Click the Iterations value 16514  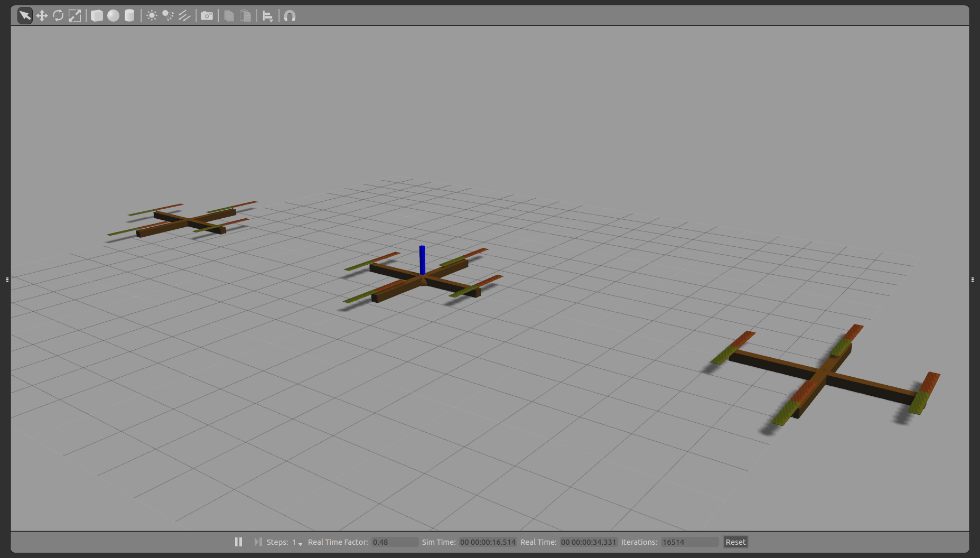point(689,542)
